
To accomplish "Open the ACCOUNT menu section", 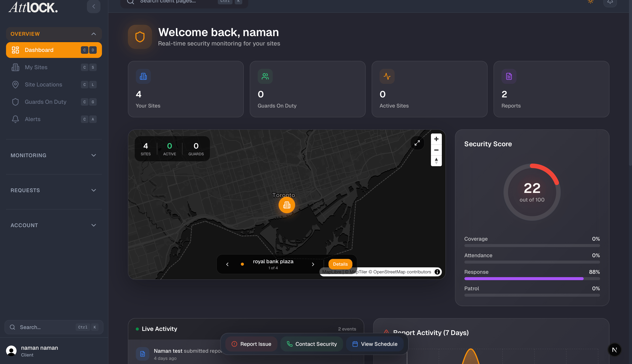I will click(x=94, y=225).
